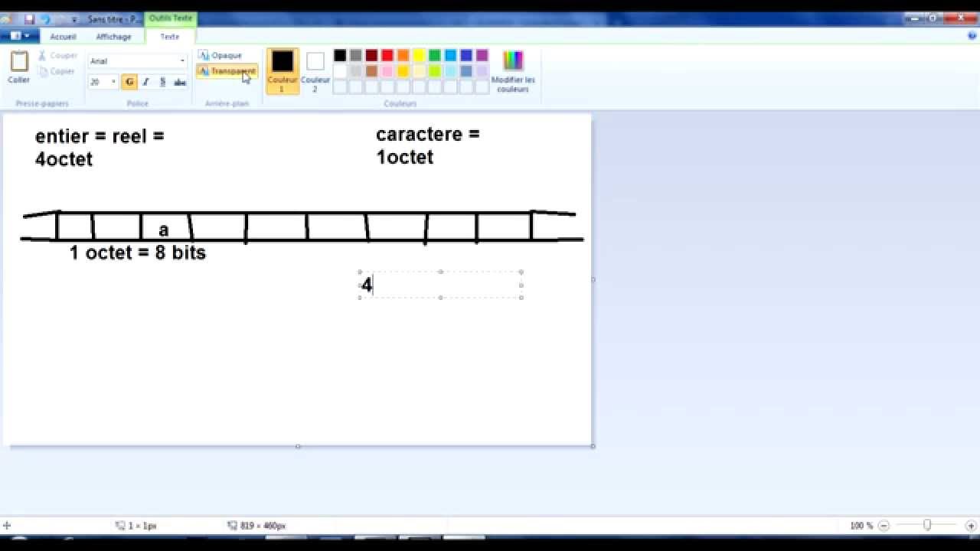This screenshot has height=551, width=980.
Task: Pick the gold color swatch
Action: tap(403, 71)
